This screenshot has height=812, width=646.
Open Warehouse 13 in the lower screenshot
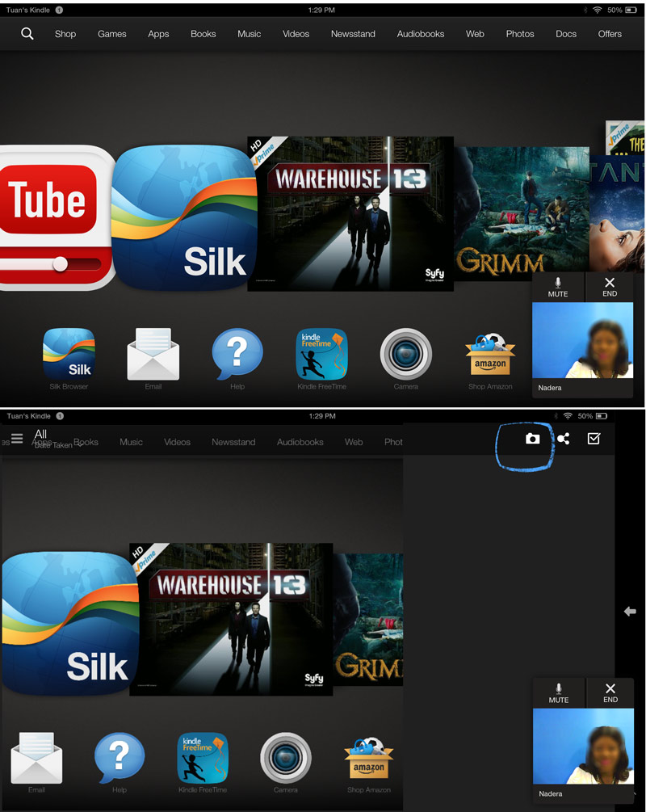231,620
